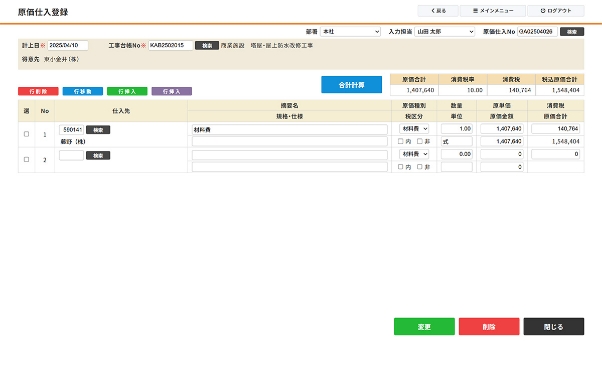Click the unit price field in row 1
Image resolution: width=602 pixels, height=376 pixels.
click(502, 129)
